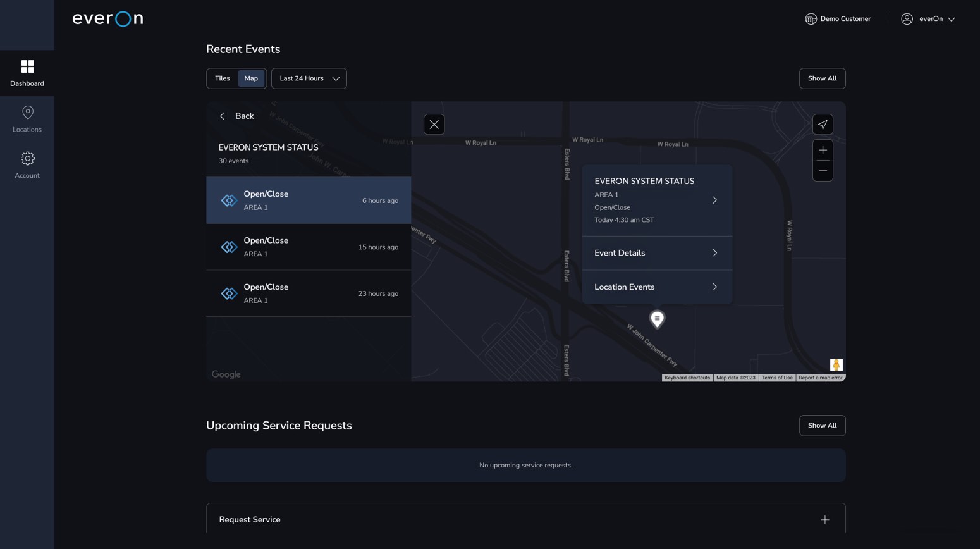Click Today 4:30 am CST text
This screenshot has height=549, width=980.
click(624, 220)
